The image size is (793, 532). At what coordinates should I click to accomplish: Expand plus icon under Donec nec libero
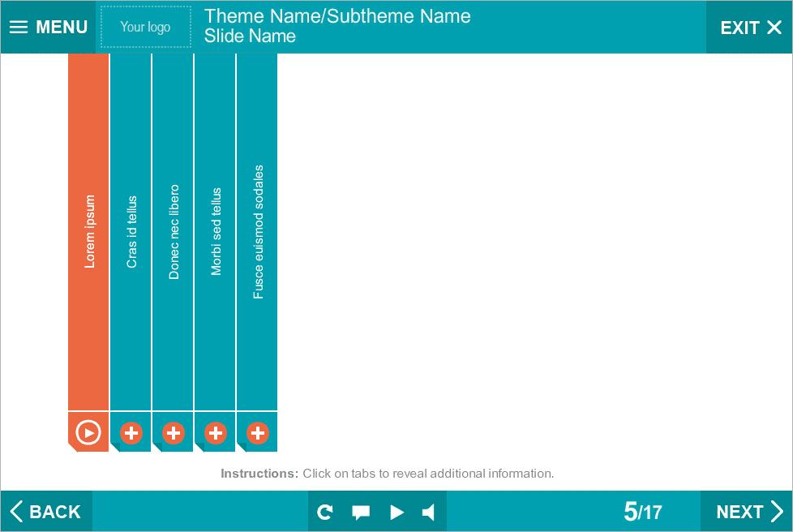click(x=174, y=433)
